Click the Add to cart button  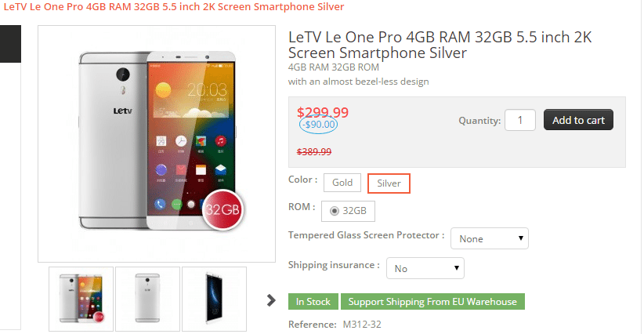[578, 120]
